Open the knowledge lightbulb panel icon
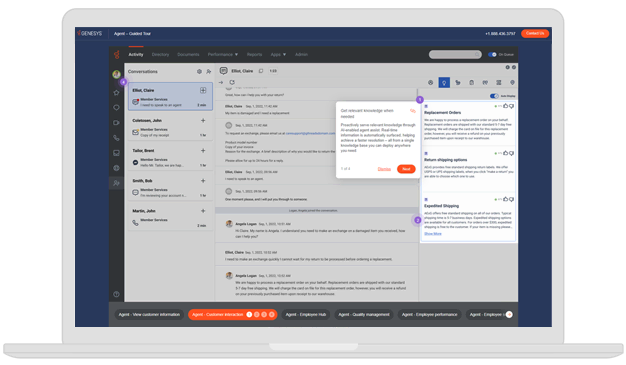The image size is (626, 365). point(444,83)
